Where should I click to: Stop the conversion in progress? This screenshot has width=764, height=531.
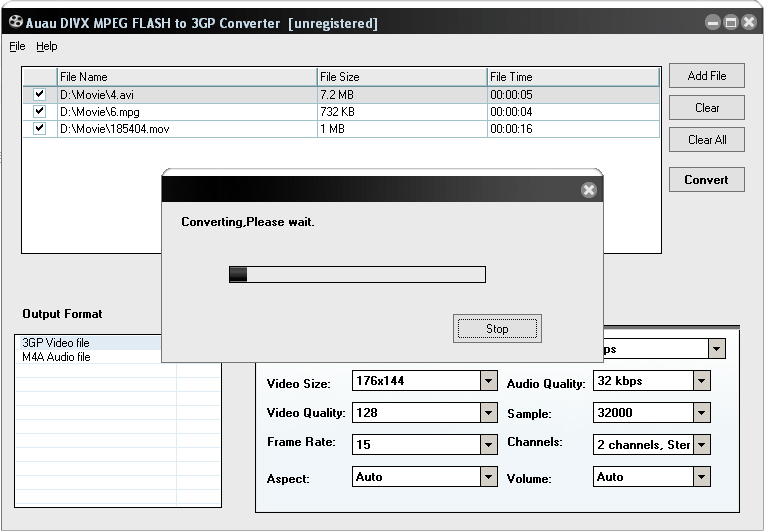point(497,329)
